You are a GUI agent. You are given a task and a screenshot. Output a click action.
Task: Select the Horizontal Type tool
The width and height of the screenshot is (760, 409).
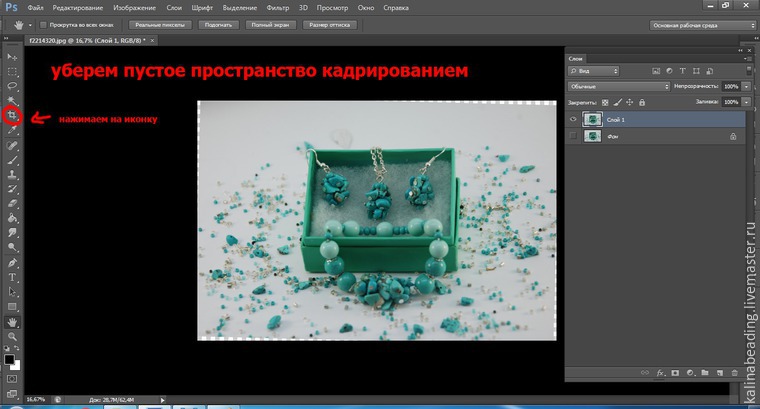point(12,277)
